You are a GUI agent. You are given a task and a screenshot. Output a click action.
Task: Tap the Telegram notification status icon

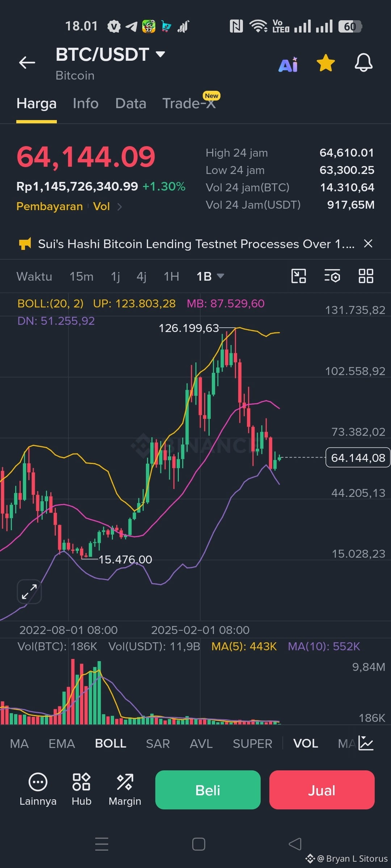pyautogui.click(x=131, y=26)
